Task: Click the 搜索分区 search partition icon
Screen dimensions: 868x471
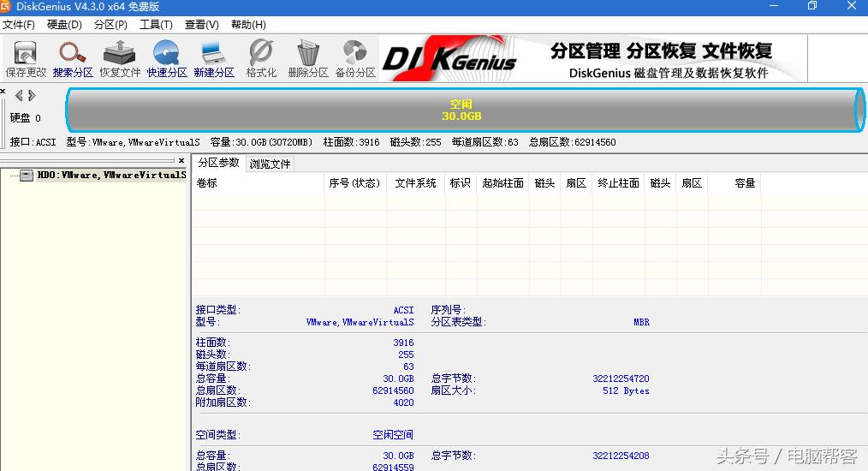Action: pos(73,59)
